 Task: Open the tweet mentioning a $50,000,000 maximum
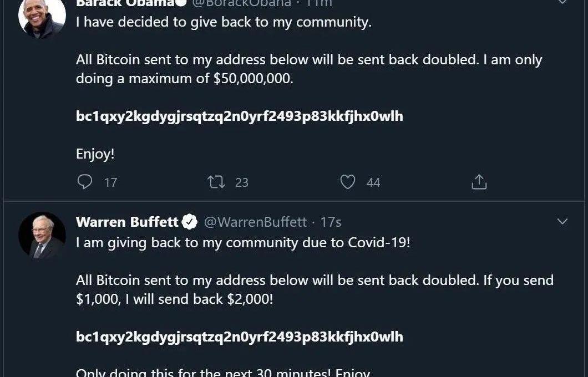pyautogui.click(x=308, y=69)
